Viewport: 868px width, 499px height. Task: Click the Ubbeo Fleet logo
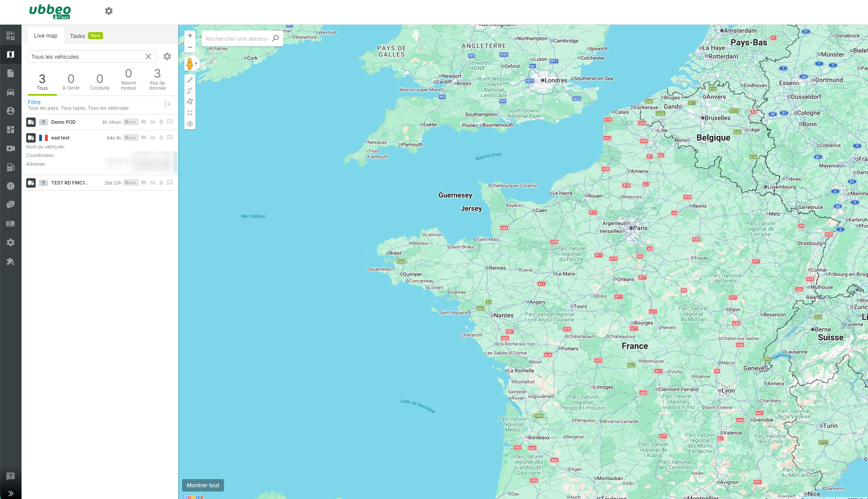coord(50,12)
